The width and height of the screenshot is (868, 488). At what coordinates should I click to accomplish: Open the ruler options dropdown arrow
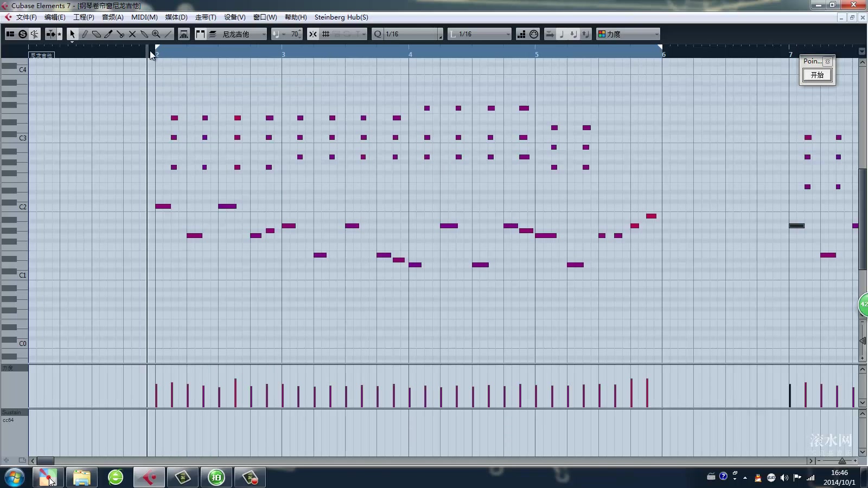click(x=862, y=52)
